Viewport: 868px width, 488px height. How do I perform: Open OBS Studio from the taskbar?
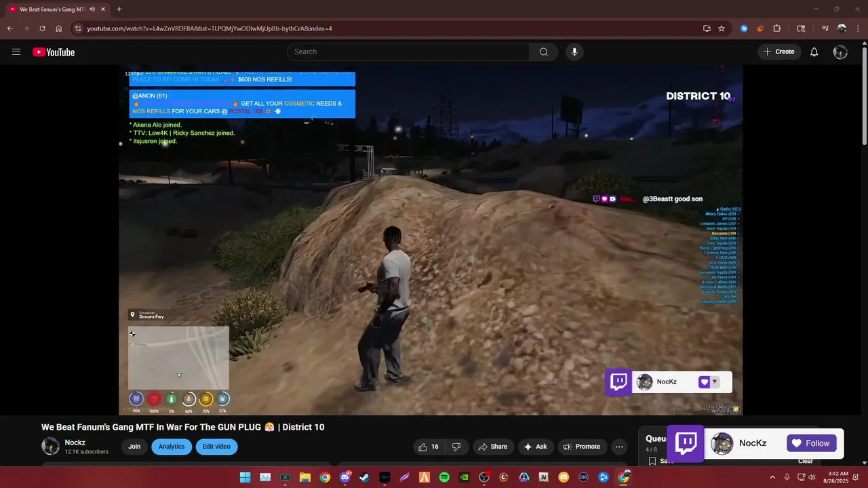484,477
